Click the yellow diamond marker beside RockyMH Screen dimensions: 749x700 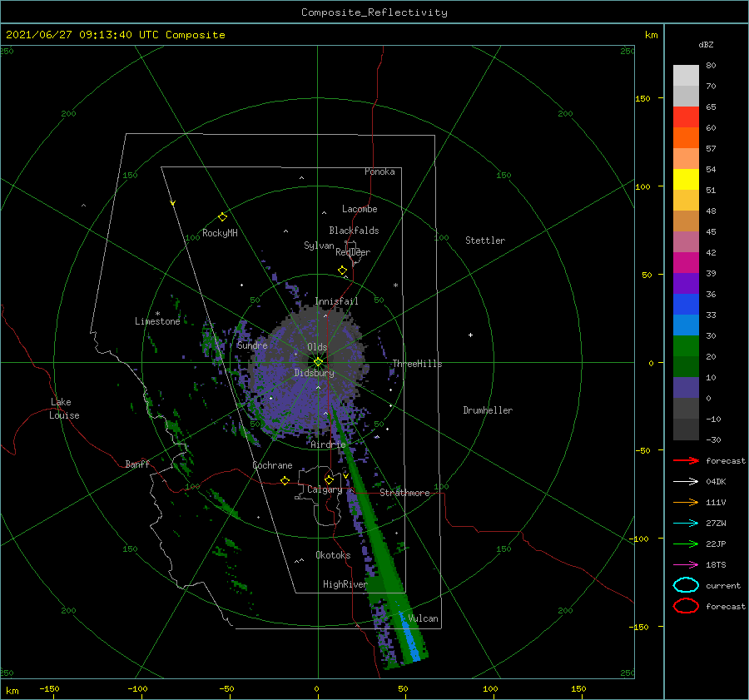point(222,217)
